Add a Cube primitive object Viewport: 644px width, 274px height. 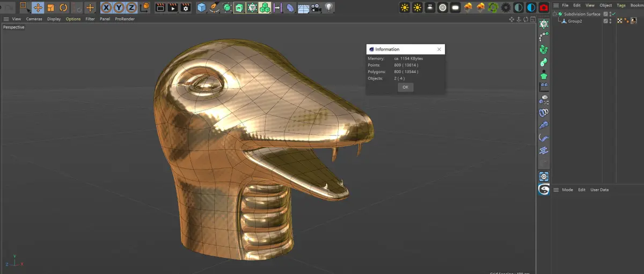[x=201, y=8]
